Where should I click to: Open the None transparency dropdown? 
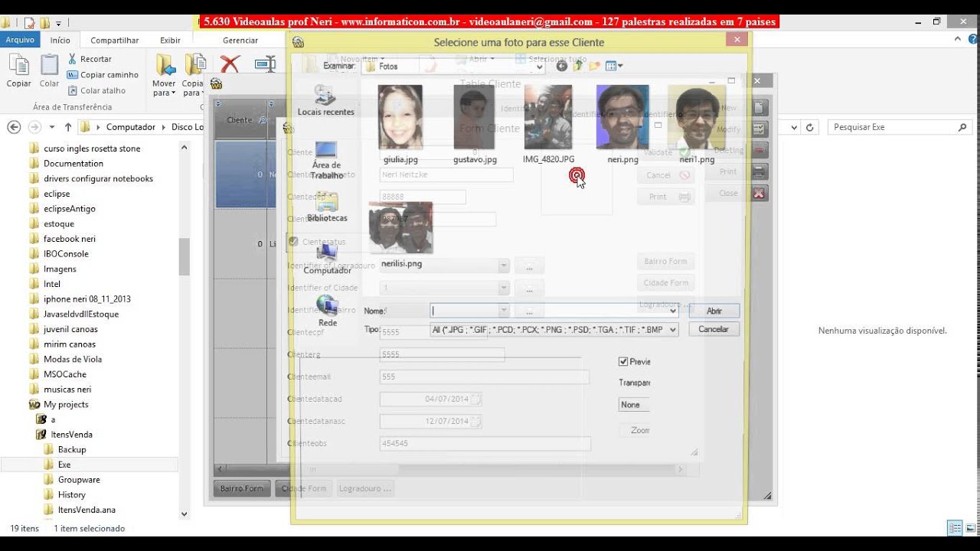pyautogui.click(x=634, y=405)
